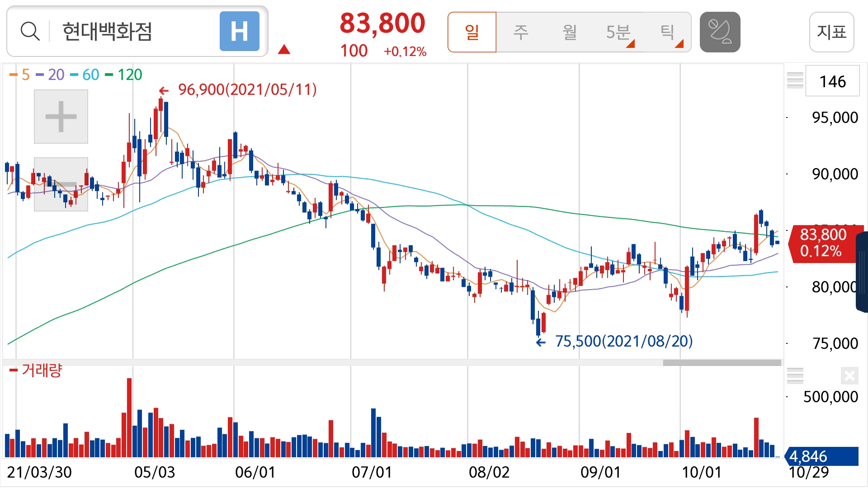The width and height of the screenshot is (868, 488).
Task: Open price chart settings lines icon
Action: pyautogui.click(x=795, y=80)
